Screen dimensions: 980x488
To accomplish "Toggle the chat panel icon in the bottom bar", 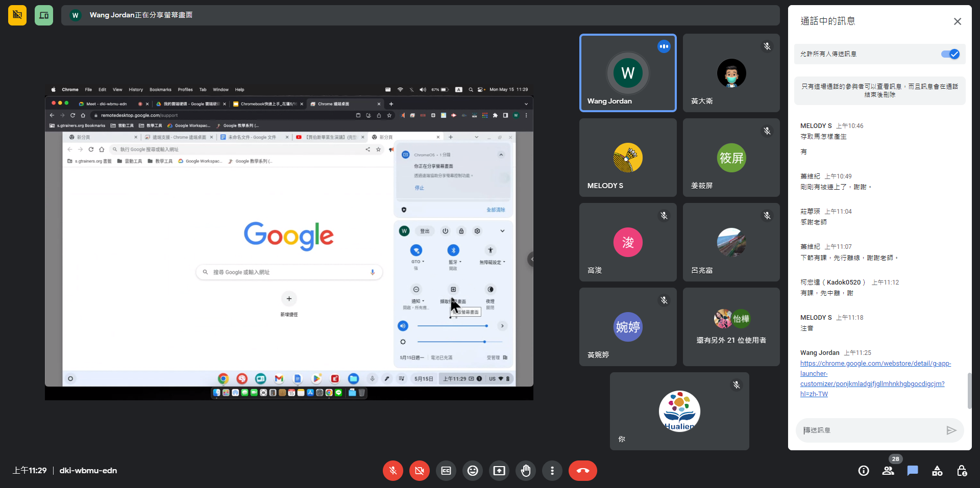I will pos(913,471).
